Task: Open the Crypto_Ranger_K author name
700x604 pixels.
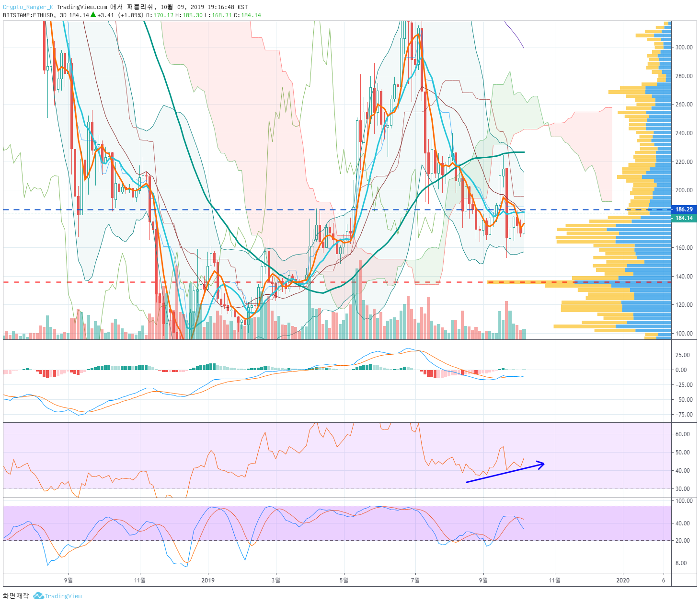Action: [28, 7]
